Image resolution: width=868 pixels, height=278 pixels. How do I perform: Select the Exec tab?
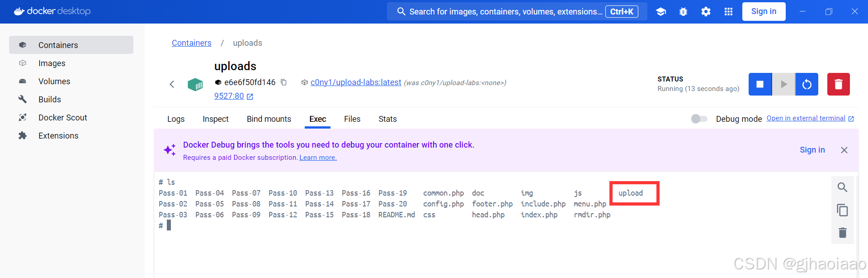coord(318,119)
